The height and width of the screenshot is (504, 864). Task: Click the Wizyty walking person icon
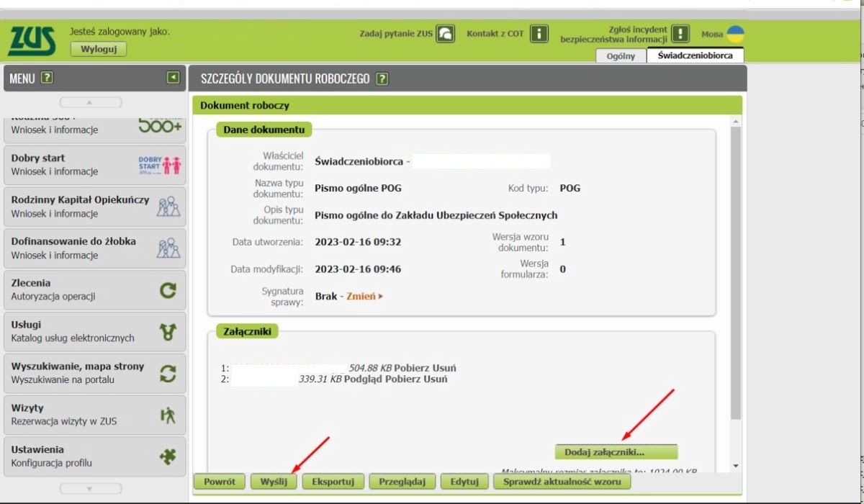pyautogui.click(x=168, y=415)
